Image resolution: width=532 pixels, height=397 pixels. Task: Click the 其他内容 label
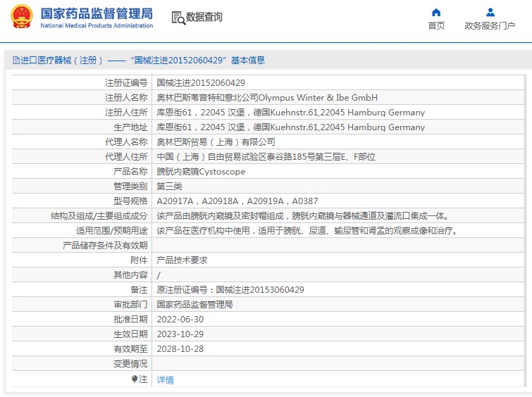pyautogui.click(x=130, y=275)
